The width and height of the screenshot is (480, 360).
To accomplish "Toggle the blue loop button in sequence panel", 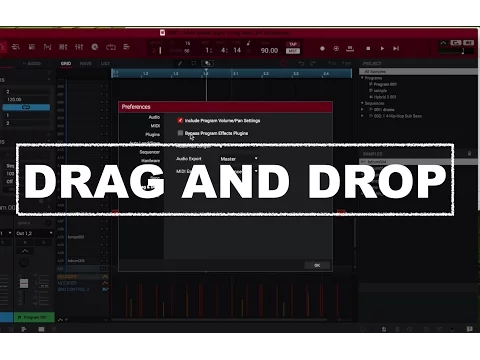I will pyautogui.click(x=26, y=107).
